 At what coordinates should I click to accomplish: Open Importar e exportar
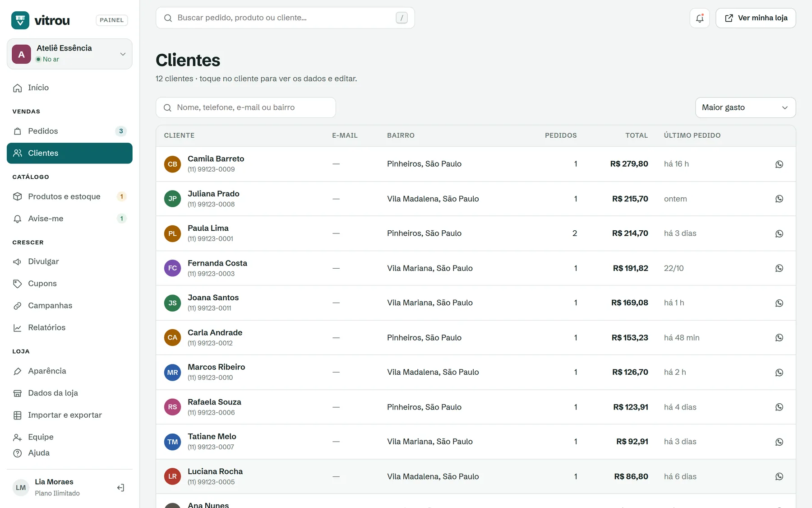69,415
